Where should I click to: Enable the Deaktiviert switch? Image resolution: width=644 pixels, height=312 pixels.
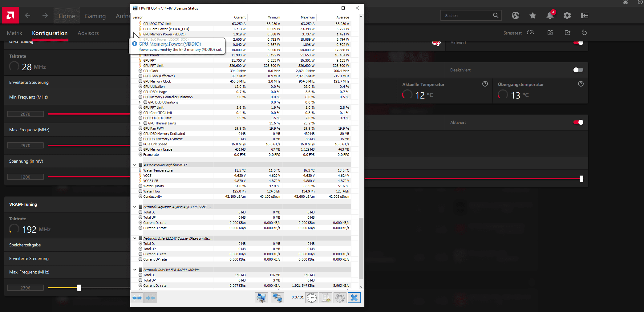coord(578,70)
